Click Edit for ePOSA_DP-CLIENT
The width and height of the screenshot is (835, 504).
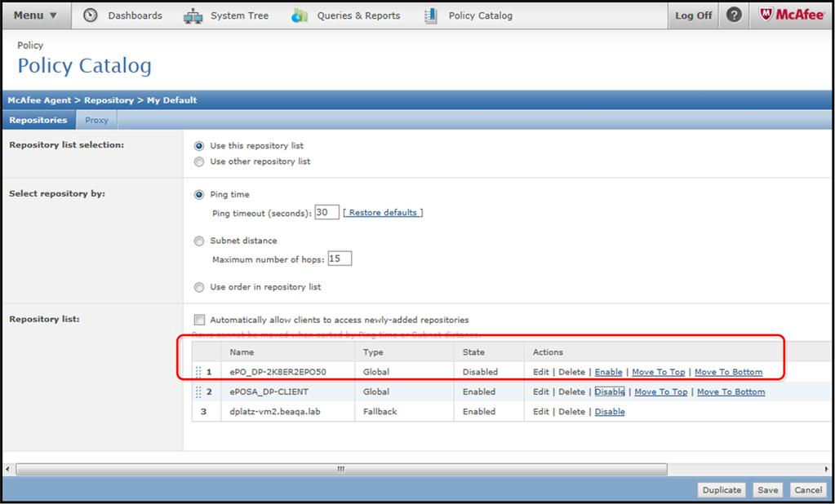coord(540,391)
